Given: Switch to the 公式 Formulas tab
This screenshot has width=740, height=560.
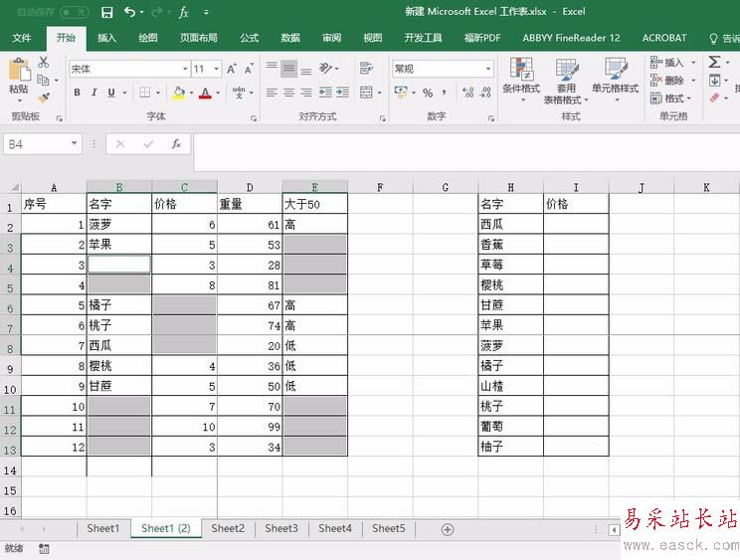Looking at the screenshot, I should pos(250,38).
